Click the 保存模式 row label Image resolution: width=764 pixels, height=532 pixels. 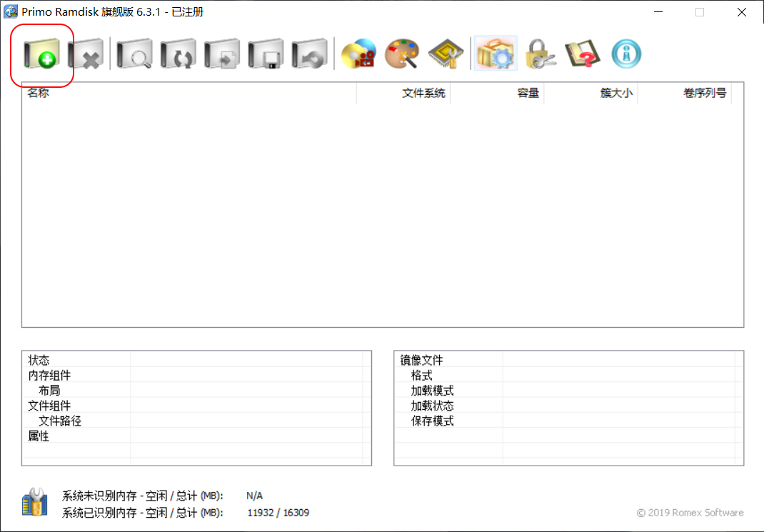click(432, 421)
